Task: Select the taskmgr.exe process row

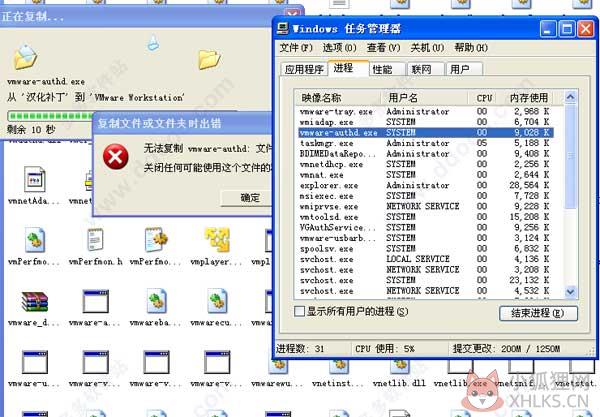Action: point(426,143)
